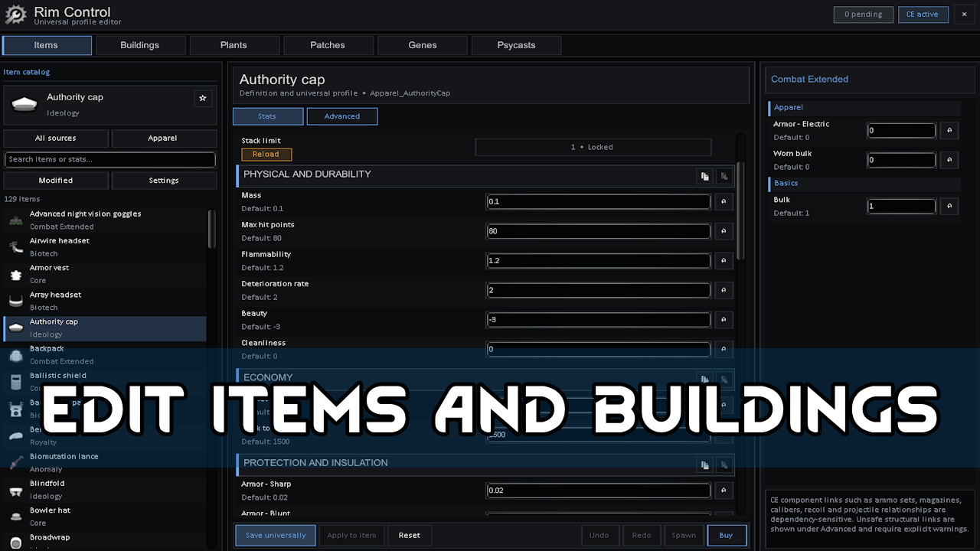Toggle the CE active indicator
Screen dimensions: 980x551
[923, 15]
